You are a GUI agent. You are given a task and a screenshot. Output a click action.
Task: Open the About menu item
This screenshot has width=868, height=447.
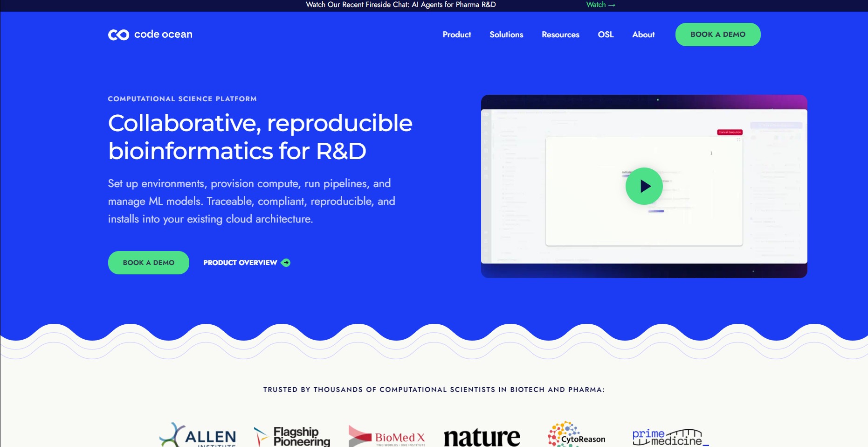tap(643, 35)
